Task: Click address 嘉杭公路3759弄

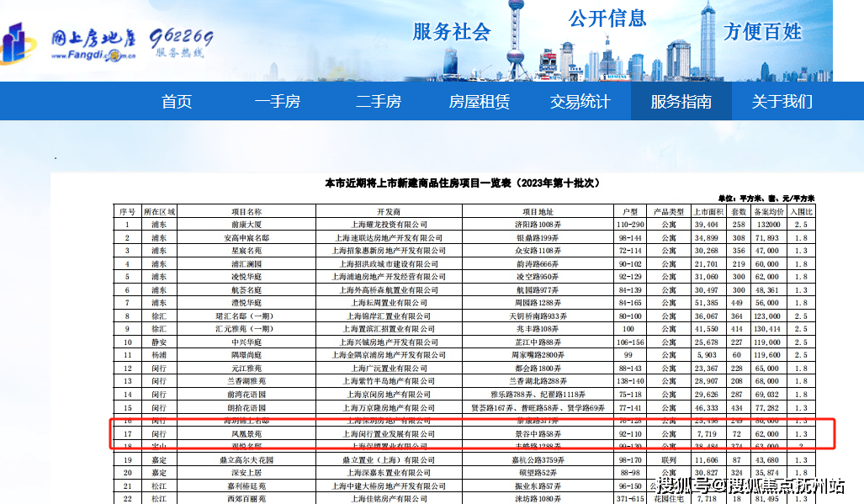Action: coord(538,460)
